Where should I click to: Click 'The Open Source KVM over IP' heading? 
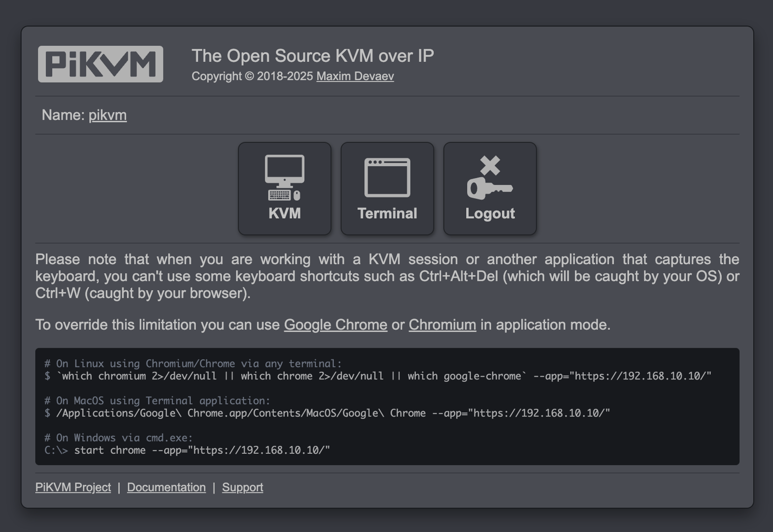pos(313,56)
